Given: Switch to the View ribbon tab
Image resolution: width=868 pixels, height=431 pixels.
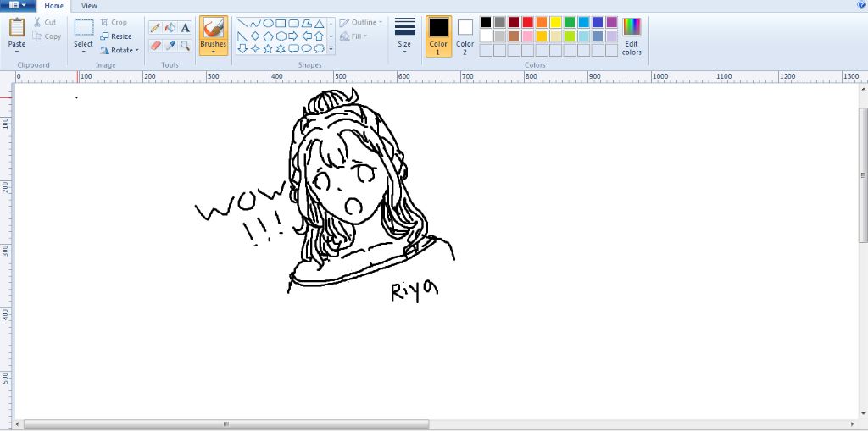Looking at the screenshot, I should [89, 6].
